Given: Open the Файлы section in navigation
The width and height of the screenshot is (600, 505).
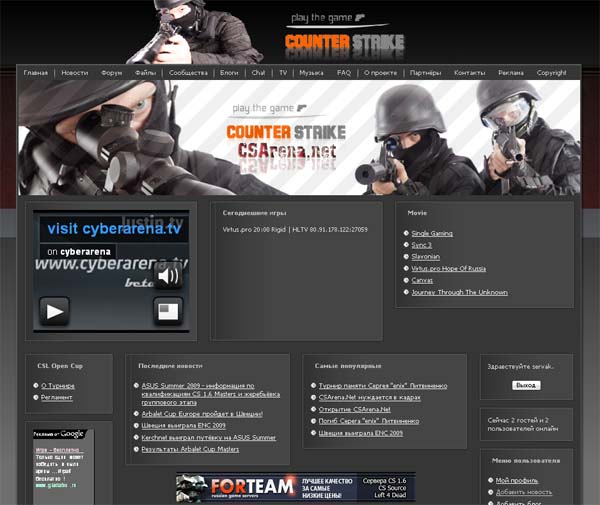Looking at the screenshot, I should 145,73.
